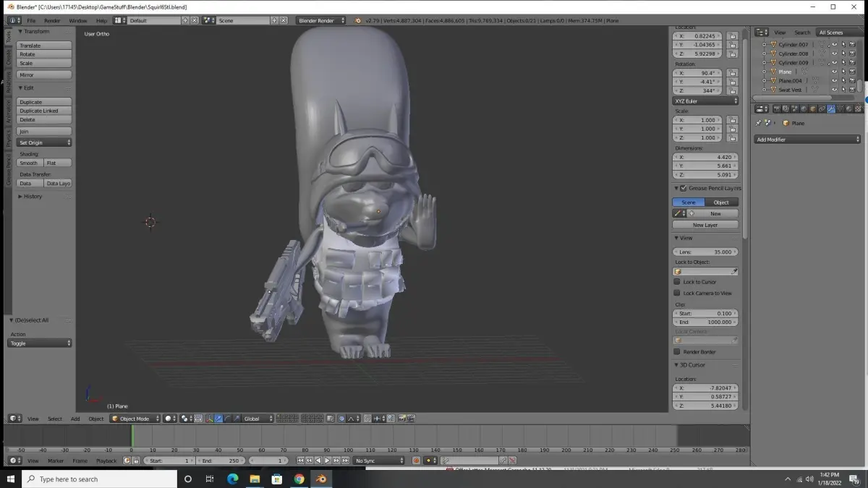868x488 pixels.
Task: Hide Swat Vest with its eye icon
Action: (834, 90)
